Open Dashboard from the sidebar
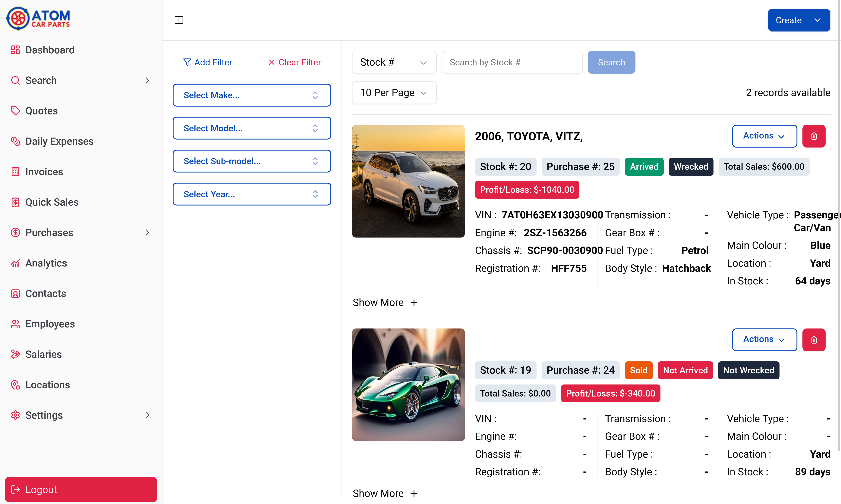 pos(50,50)
